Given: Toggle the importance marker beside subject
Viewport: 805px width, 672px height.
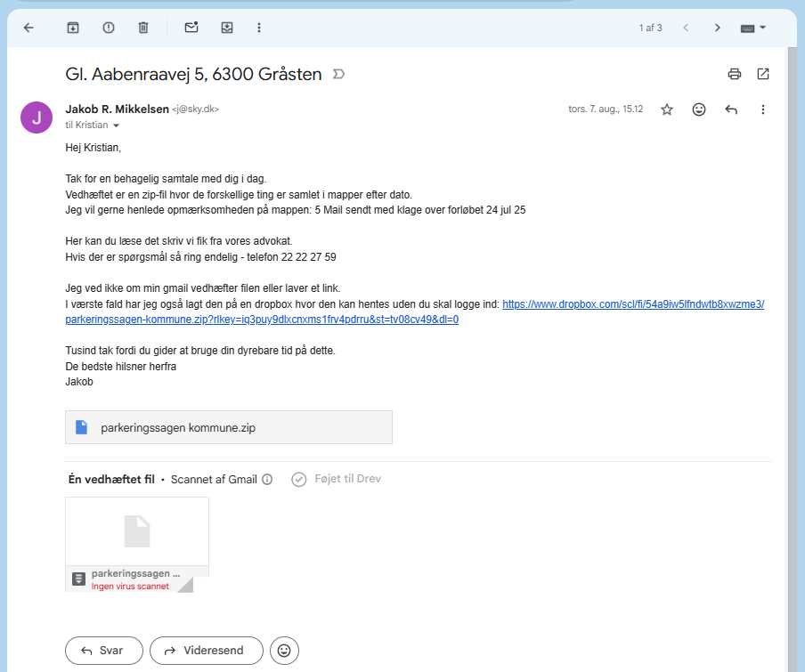Looking at the screenshot, I should tap(338, 74).
